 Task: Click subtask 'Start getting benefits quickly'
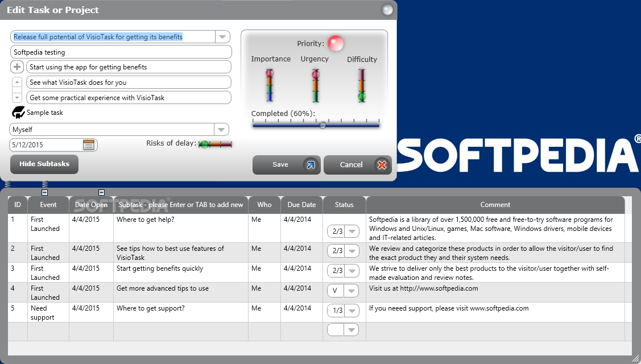(160, 268)
